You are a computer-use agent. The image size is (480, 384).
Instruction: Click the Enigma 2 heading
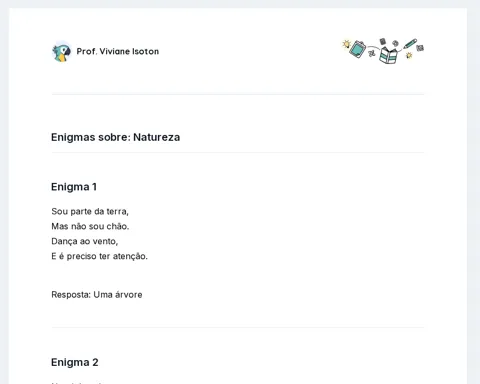coord(75,362)
